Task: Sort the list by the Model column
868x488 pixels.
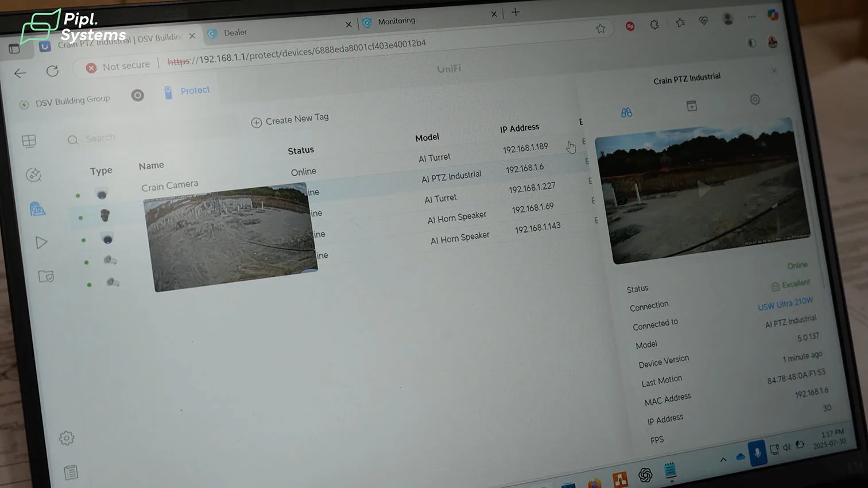Action: [x=427, y=137]
